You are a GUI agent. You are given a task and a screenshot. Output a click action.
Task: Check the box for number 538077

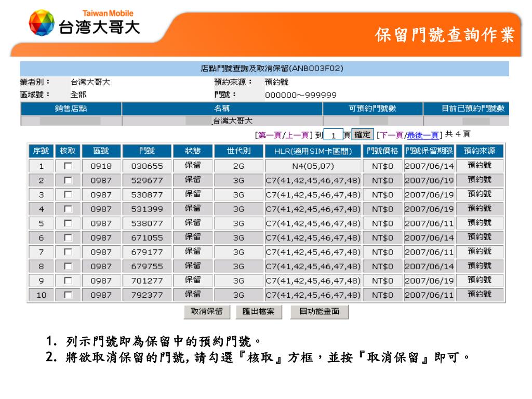click(x=68, y=223)
